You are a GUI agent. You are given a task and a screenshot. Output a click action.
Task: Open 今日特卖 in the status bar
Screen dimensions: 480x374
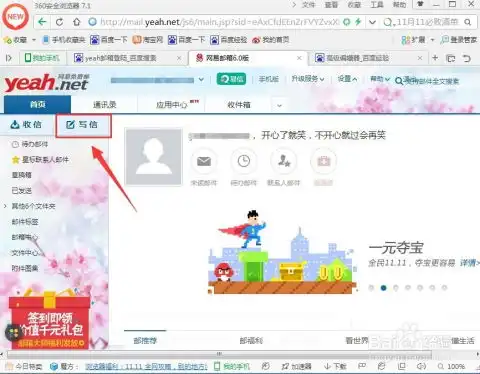coord(25,367)
